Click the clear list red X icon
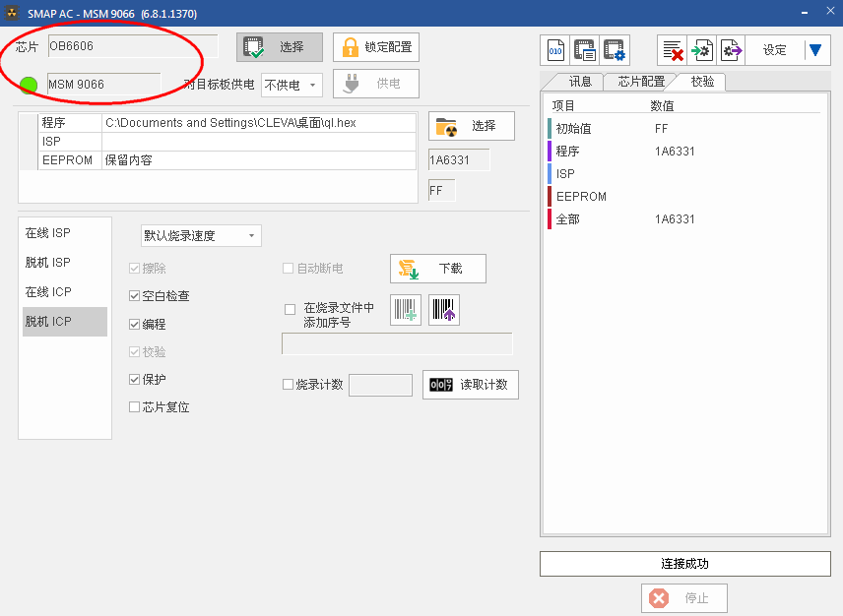 pos(673,50)
